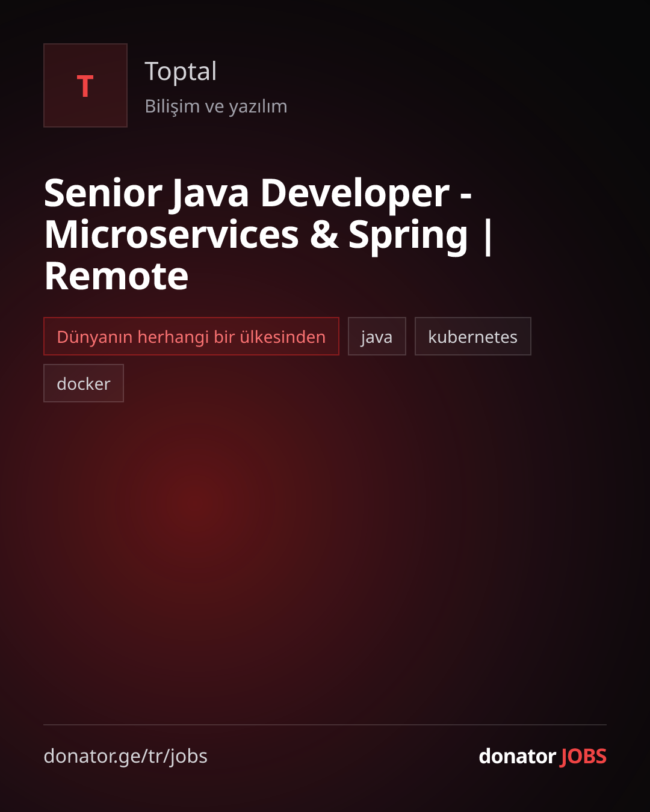Click the donator JOBS logo
650x812 pixels.
click(x=542, y=756)
